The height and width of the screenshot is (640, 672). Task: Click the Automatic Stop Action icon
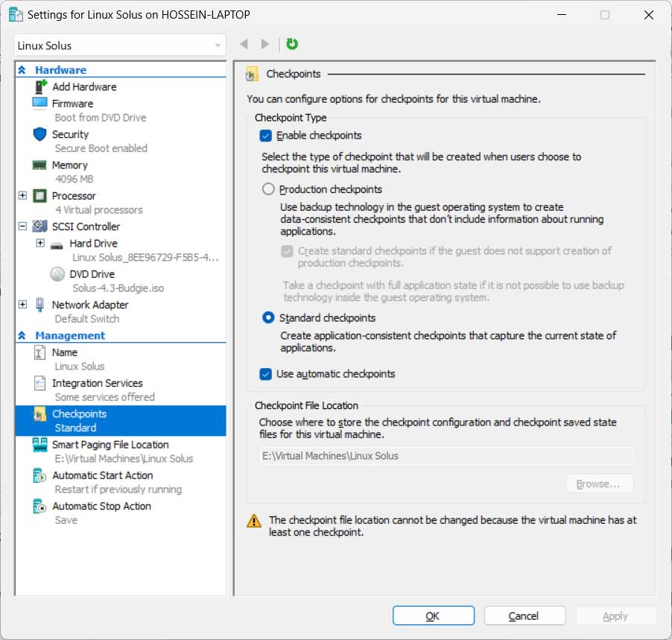pyautogui.click(x=39, y=506)
